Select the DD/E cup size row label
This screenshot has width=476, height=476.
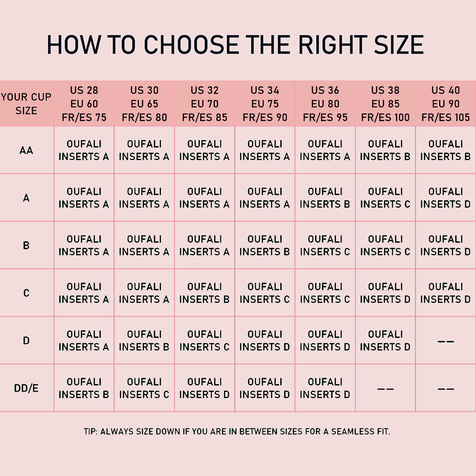point(27,388)
